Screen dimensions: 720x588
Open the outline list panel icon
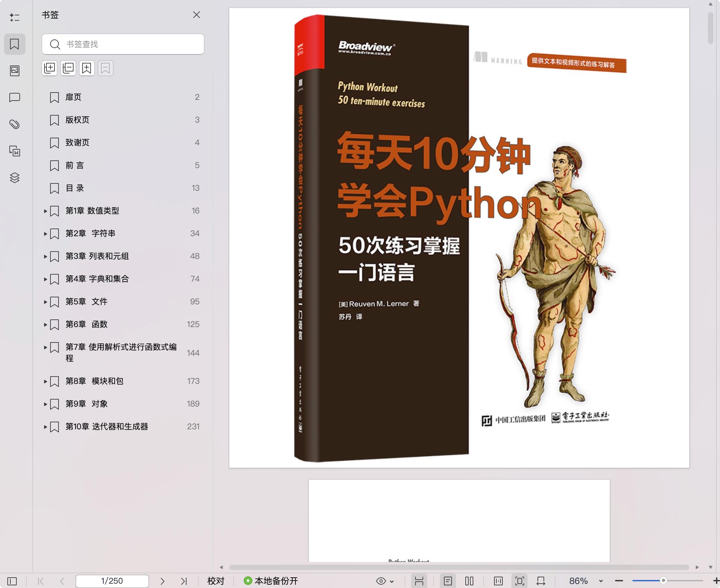(15, 17)
